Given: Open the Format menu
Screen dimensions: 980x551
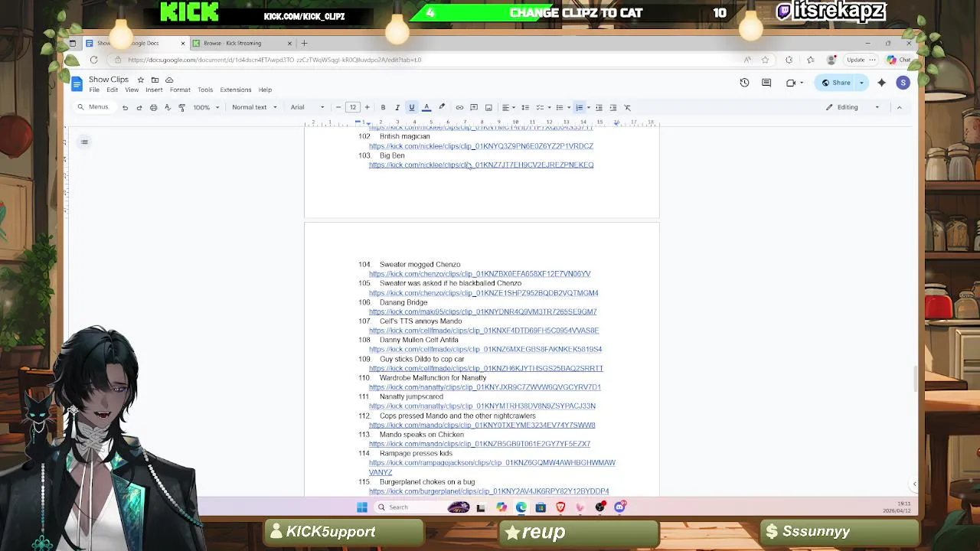Looking at the screenshot, I should [x=180, y=90].
